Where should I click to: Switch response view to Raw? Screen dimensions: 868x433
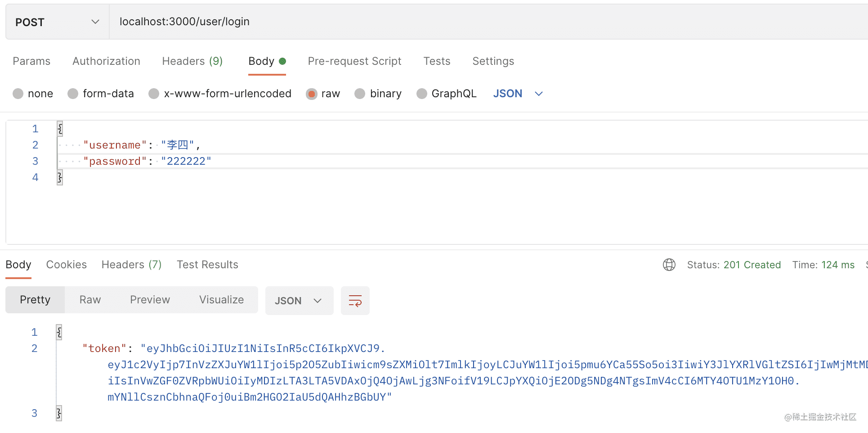point(90,300)
